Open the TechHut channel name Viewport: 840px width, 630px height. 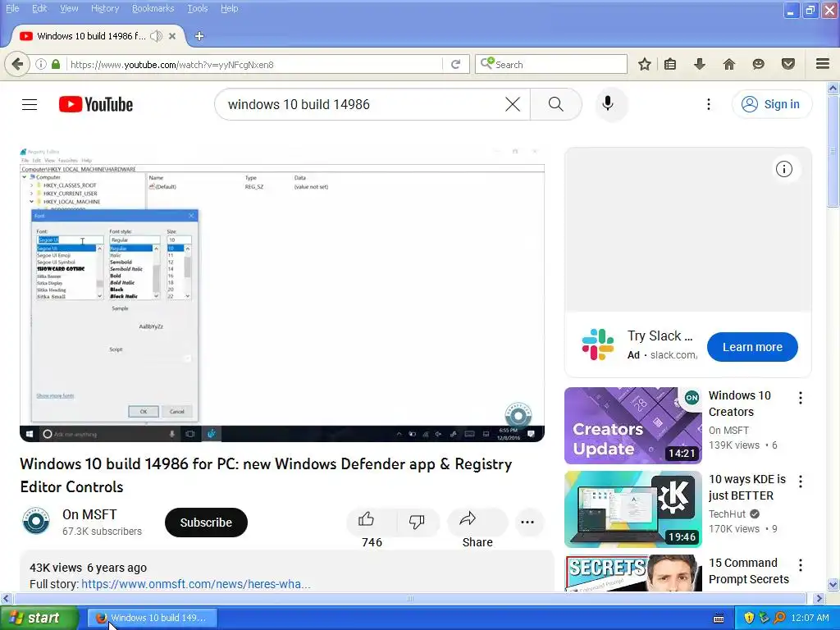tap(727, 514)
